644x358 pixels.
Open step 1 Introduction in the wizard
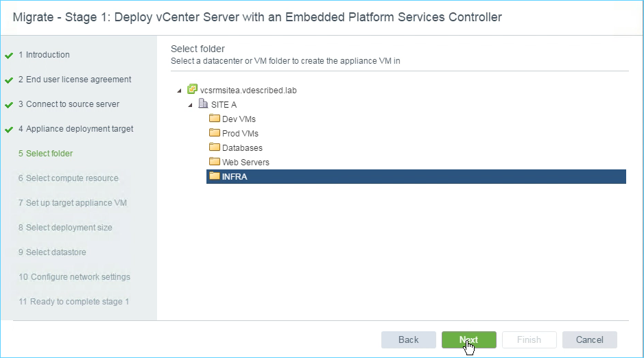click(x=44, y=55)
